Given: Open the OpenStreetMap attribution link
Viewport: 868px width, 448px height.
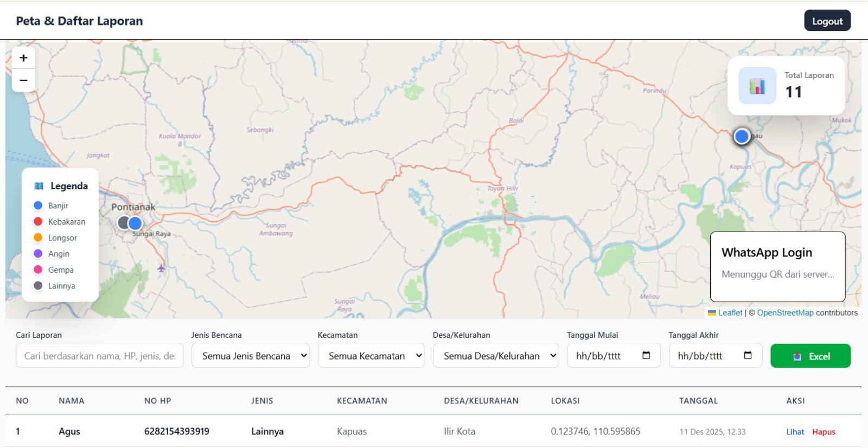Looking at the screenshot, I should 785,313.
